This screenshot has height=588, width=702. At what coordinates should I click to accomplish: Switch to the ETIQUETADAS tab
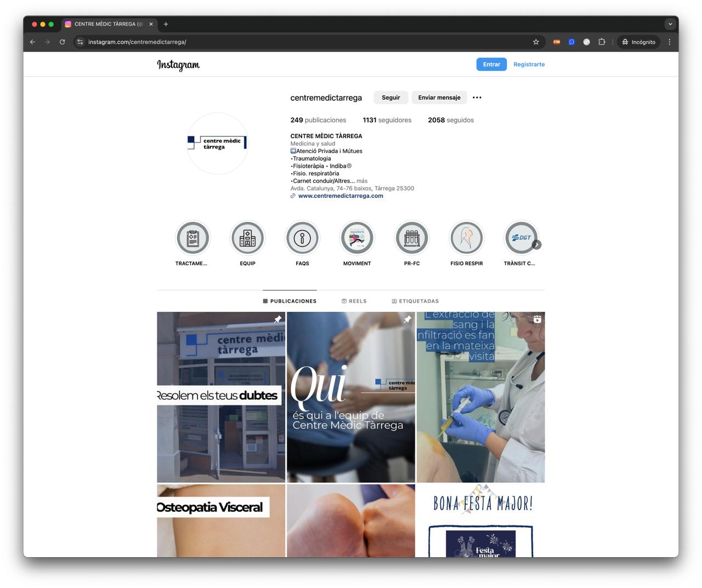(415, 301)
